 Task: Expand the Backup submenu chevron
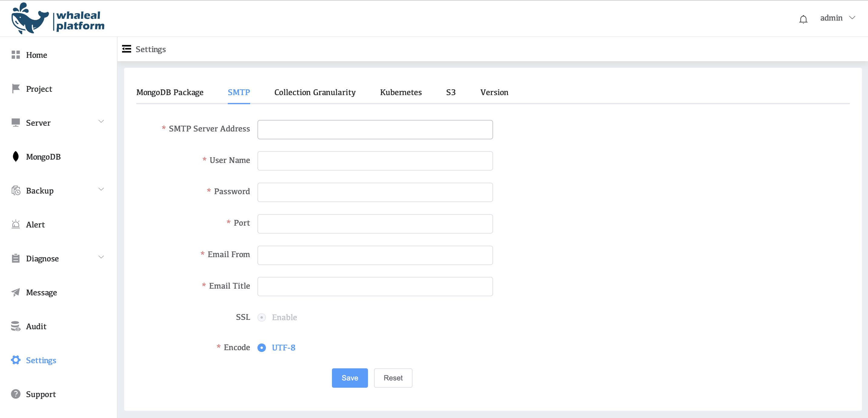tap(101, 189)
